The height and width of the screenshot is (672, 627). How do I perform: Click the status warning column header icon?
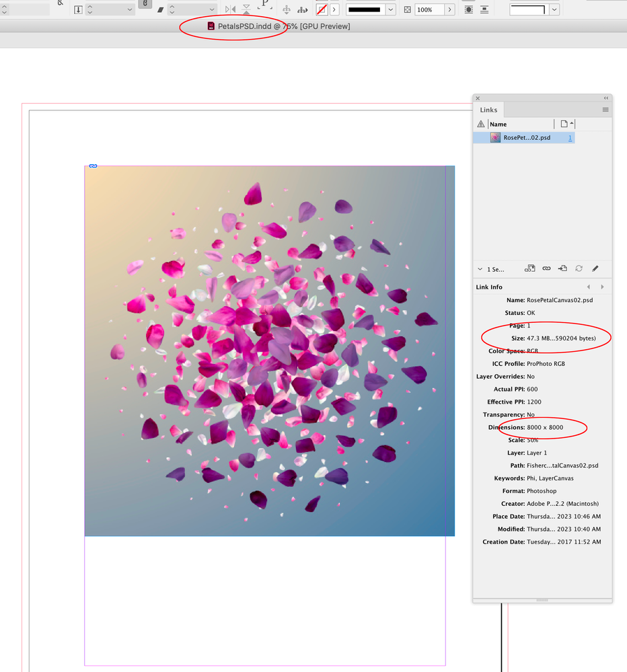481,124
